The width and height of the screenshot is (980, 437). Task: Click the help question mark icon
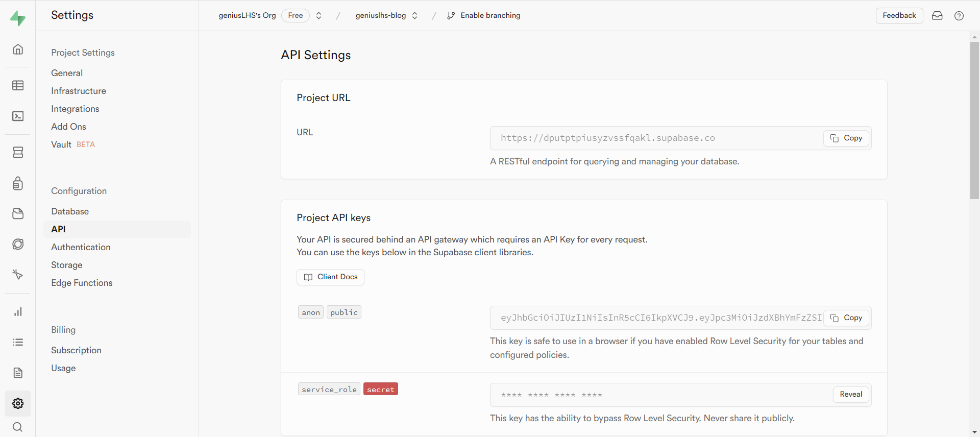[959, 16]
